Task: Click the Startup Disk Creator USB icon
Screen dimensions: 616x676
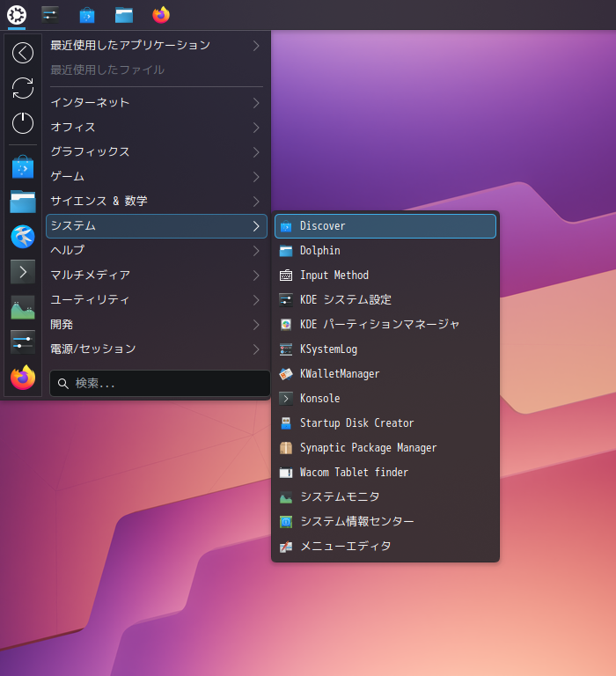Action: [x=286, y=423]
